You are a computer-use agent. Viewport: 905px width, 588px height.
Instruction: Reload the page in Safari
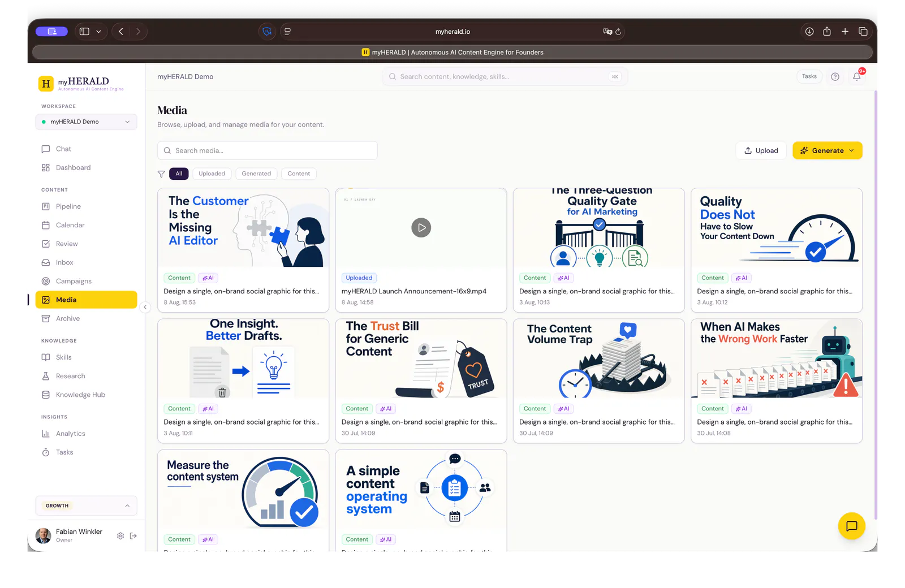coord(618,32)
